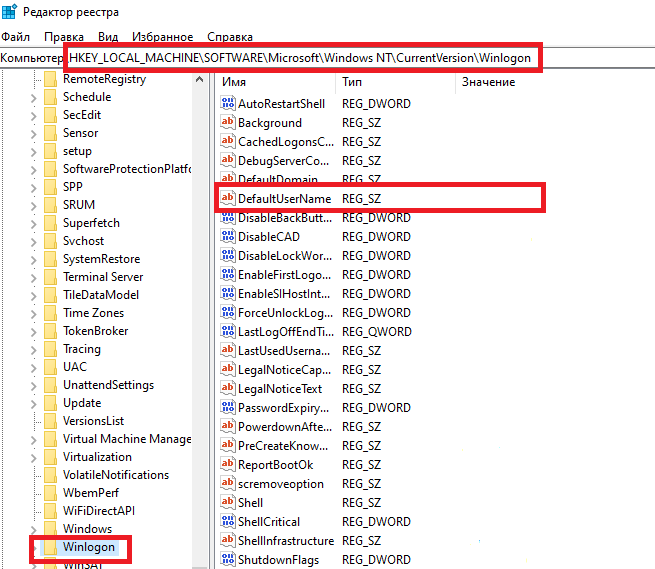Viewport: 655px width, 569px height.
Task: Select the LastUsedUserna... value name
Action: click(284, 351)
